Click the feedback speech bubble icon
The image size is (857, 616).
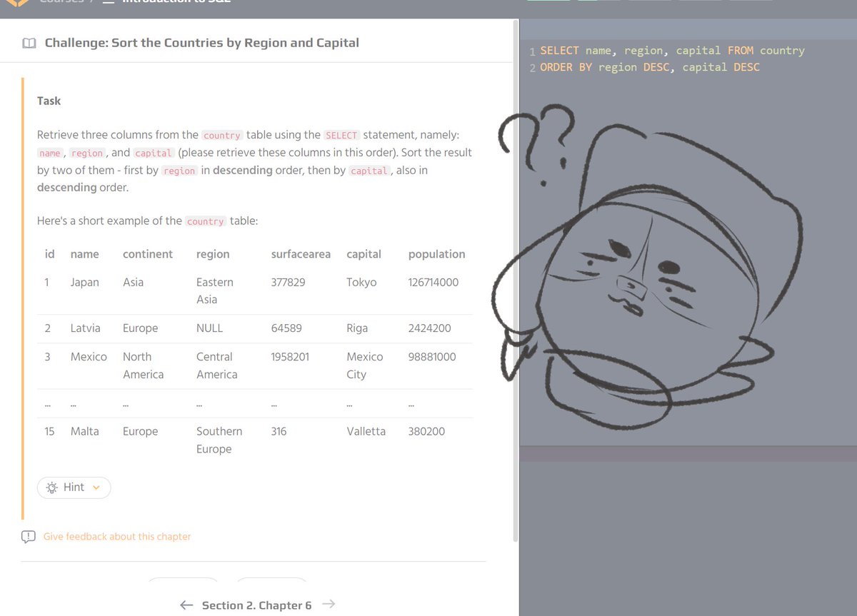(29, 537)
